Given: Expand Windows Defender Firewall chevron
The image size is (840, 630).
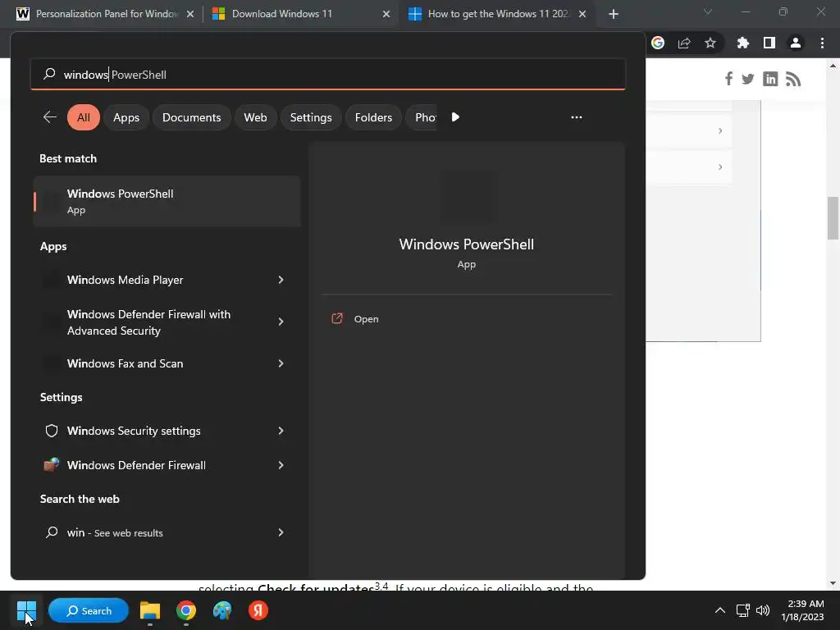Looking at the screenshot, I should [281, 465].
